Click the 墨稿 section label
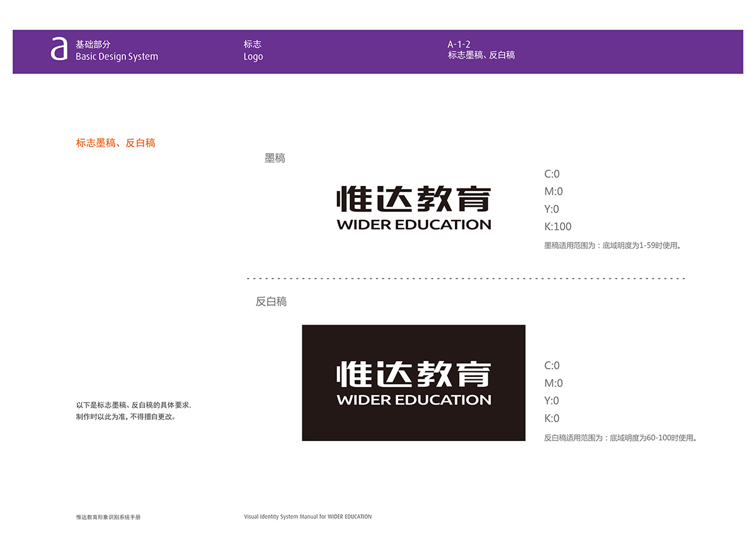The image size is (756, 535). (x=275, y=159)
